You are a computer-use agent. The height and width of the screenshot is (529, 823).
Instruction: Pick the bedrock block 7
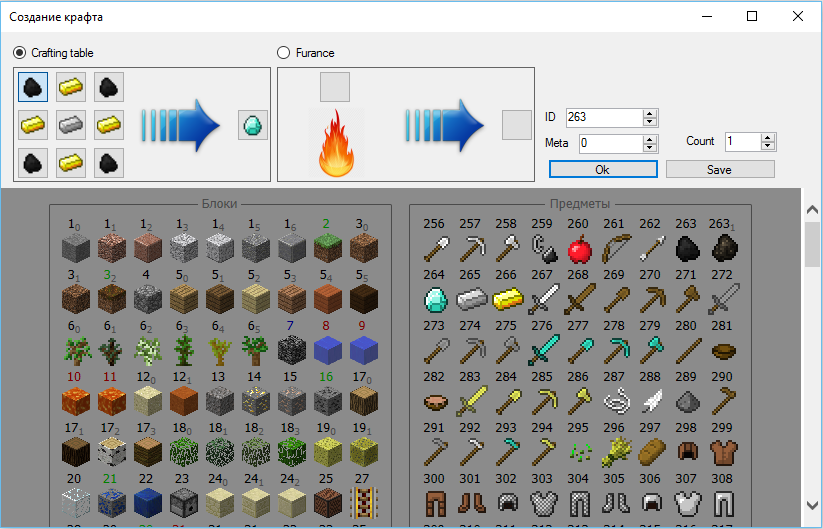tap(292, 350)
